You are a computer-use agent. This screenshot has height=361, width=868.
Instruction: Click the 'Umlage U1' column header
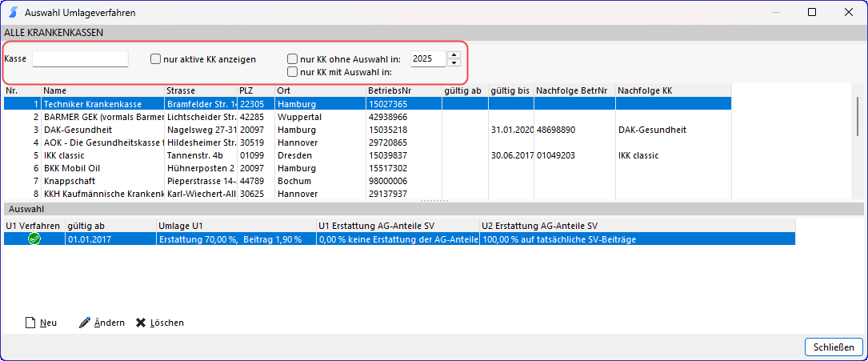[236, 226]
